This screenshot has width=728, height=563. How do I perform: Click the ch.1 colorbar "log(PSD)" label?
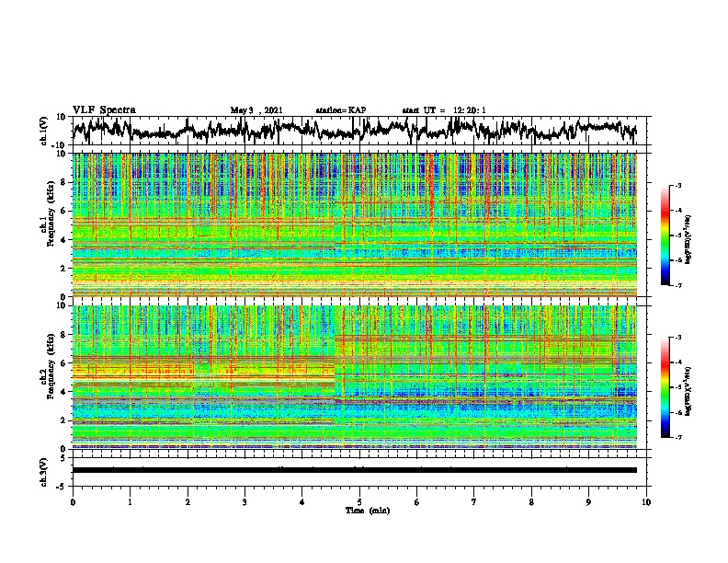[688, 239]
